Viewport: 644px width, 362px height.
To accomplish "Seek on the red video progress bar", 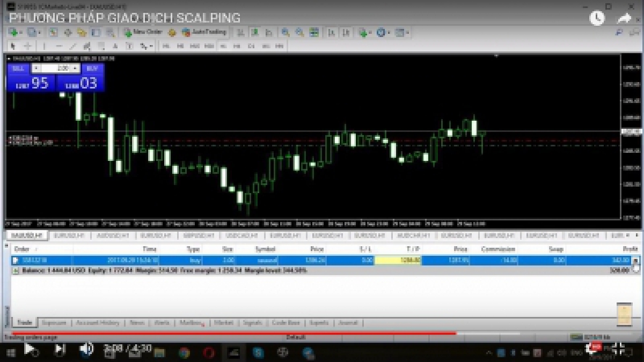I will tap(234, 334).
